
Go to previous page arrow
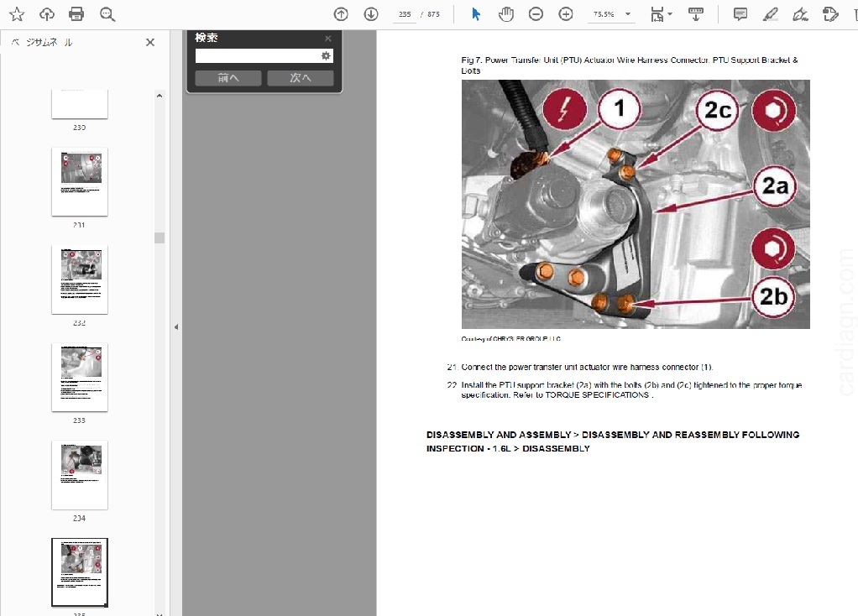point(341,14)
